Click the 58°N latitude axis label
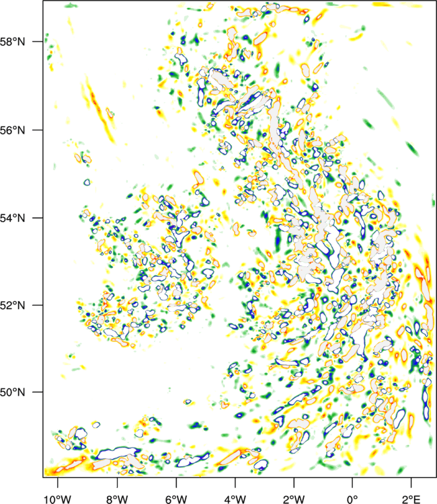The height and width of the screenshot is (504, 437). click(12, 42)
